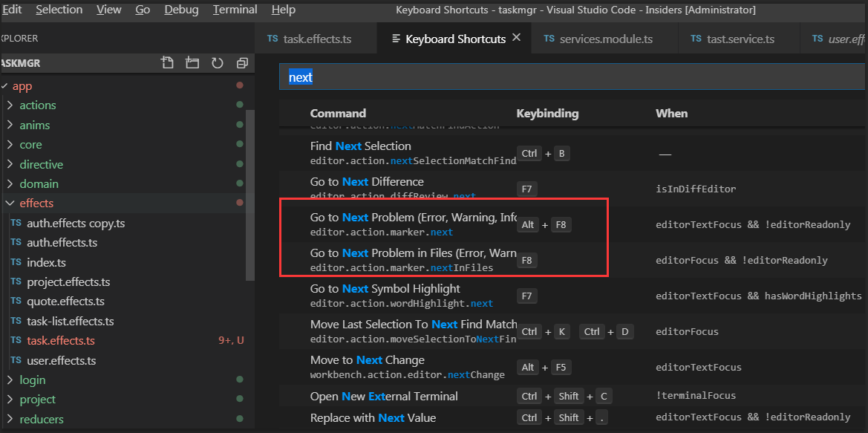
Task: Open the View menu
Action: pyautogui.click(x=109, y=10)
